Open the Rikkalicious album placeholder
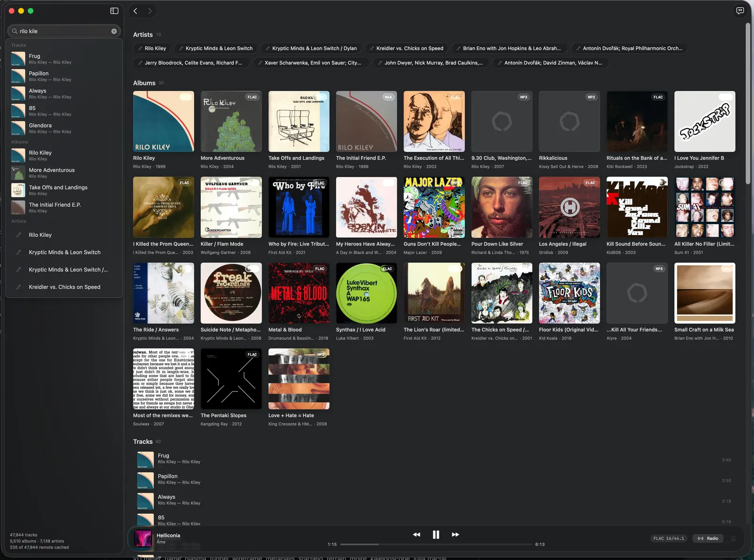This screenshot has width=754, height=560. click(569, 122)
